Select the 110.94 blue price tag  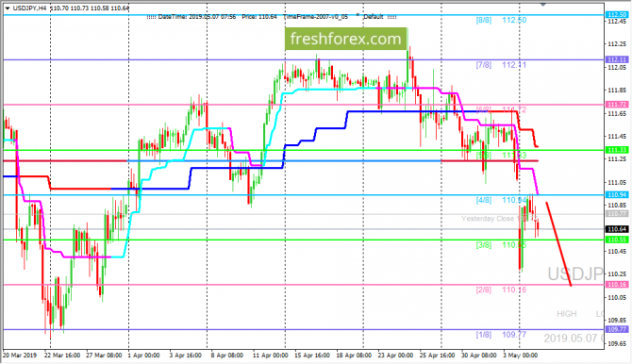[x=617, y=194]
